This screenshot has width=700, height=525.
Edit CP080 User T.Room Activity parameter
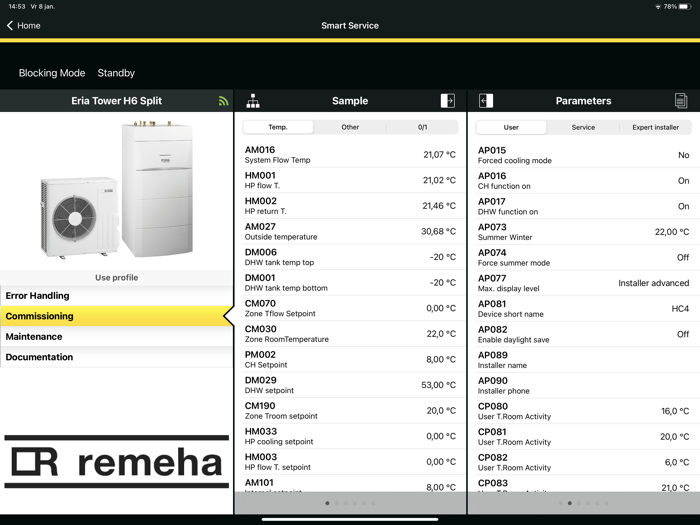(x=584, y=411)
